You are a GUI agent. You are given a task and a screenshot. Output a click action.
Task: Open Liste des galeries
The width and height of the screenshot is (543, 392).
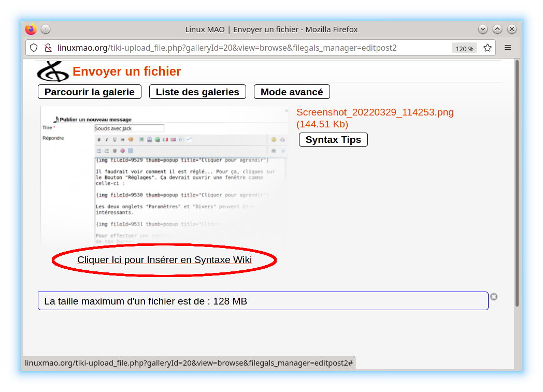tap(197, 92)
